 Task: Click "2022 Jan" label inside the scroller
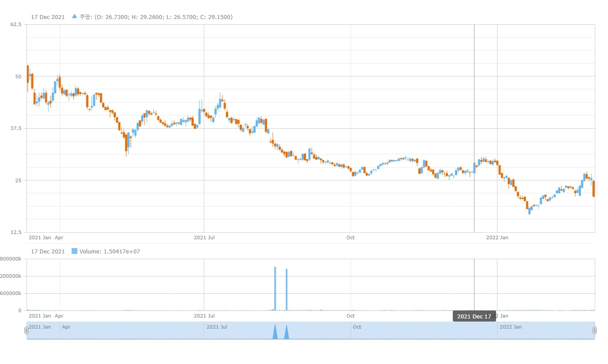point(510,327)
